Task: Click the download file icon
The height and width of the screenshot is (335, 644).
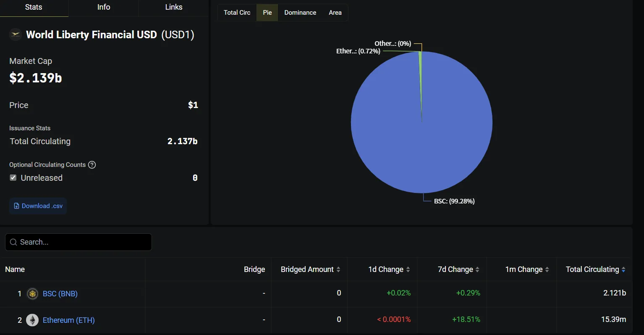Action: tap(16, 206)
